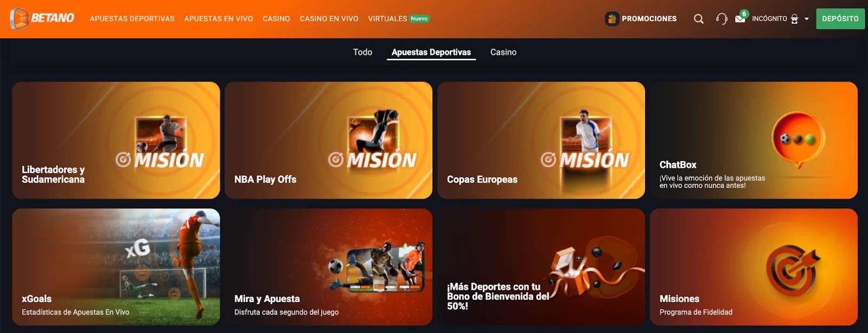Open headset customer support icon
This screenshot has height=333, width=868.
click(x=722, y=19)
